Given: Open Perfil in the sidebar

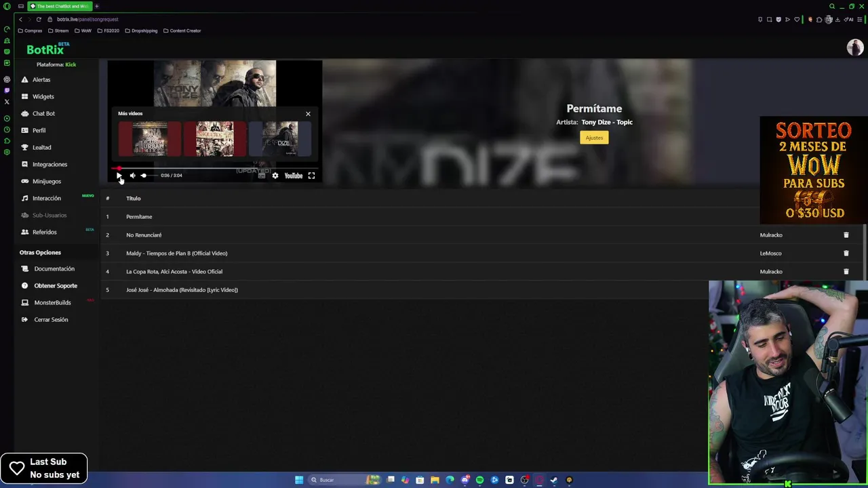Looking at the screenshot, I should 39,130.
